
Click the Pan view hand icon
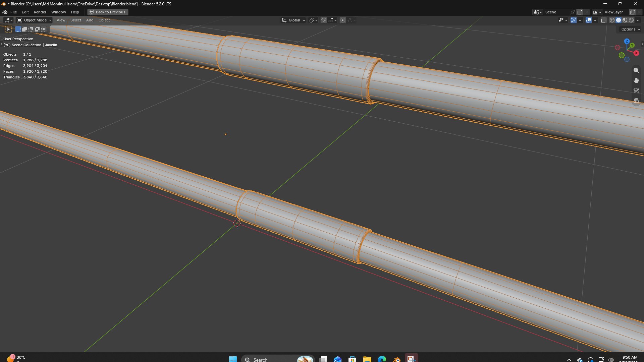pyautogui.click(x=636, y=80)
